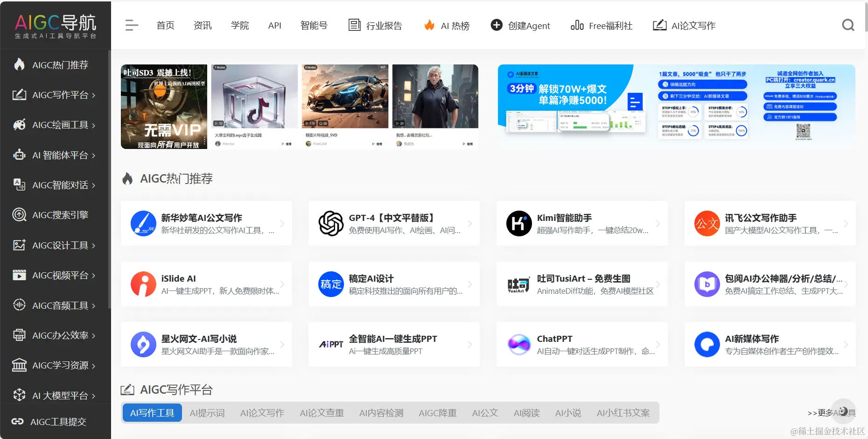
Task: Click the link icon for AIGC工具提交
Action: pyautogui.click(x=17, y=422)
